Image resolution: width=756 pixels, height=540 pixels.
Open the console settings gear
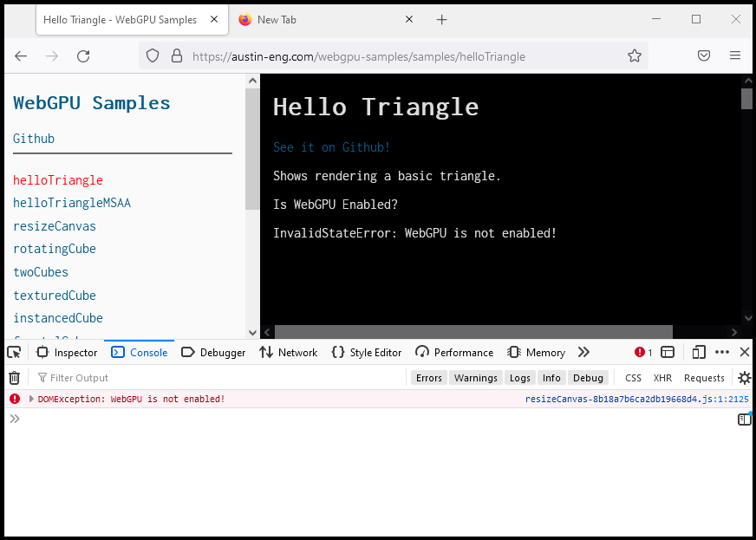744,377
